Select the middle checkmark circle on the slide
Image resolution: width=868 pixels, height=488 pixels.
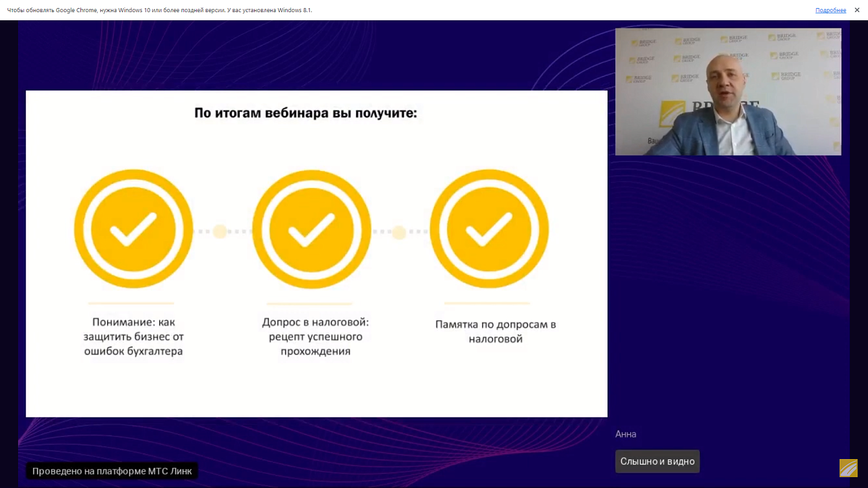(311, 229)
